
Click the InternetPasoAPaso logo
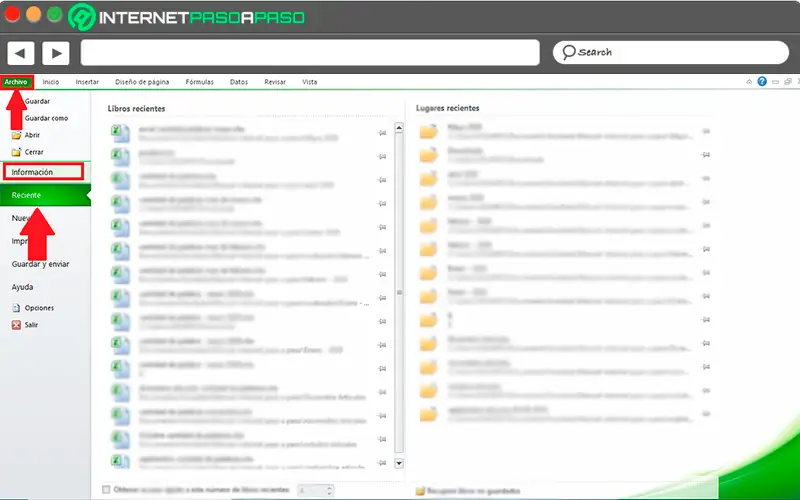pos(186,17)
